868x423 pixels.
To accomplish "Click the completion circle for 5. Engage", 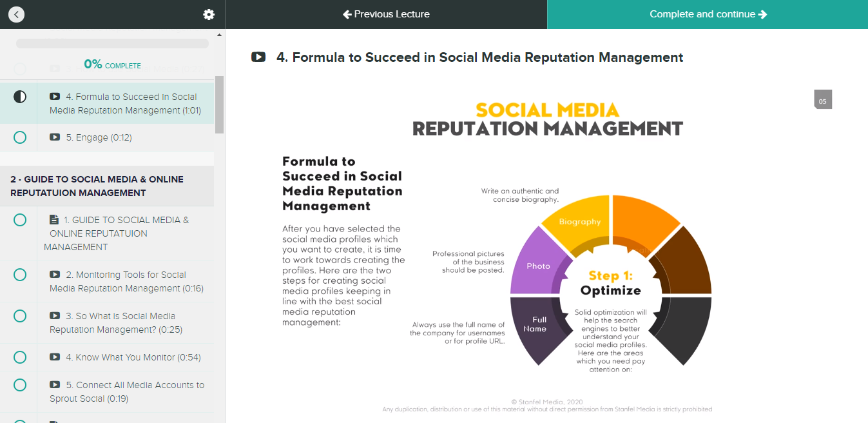I will [x=20, y=137].
